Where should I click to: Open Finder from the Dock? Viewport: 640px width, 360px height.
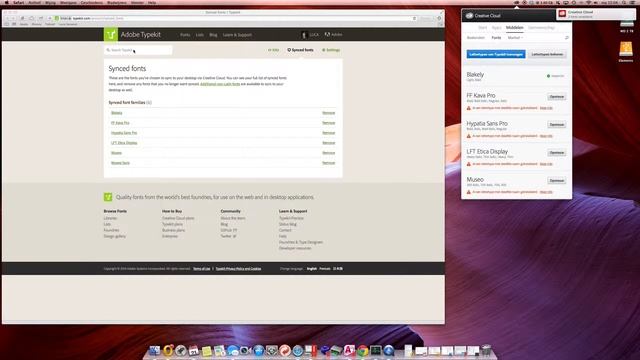pos(155,350)
